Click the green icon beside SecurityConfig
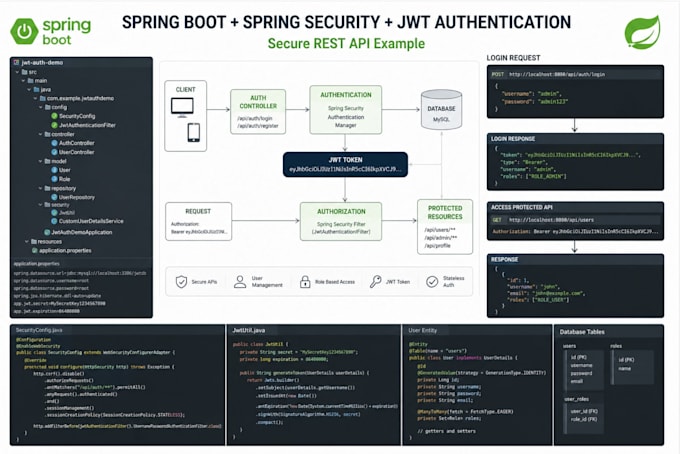The width and height of the screenshot is (680, 454). [x=54, y=116]
